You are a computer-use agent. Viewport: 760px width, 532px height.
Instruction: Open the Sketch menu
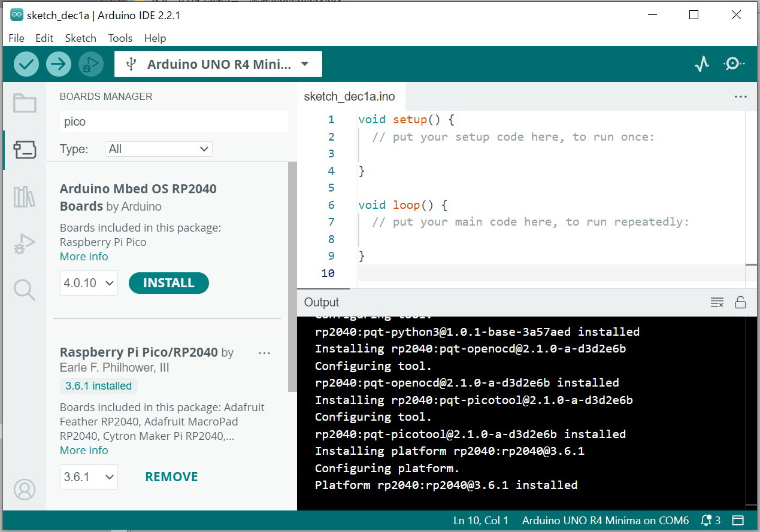coord(81,38)
